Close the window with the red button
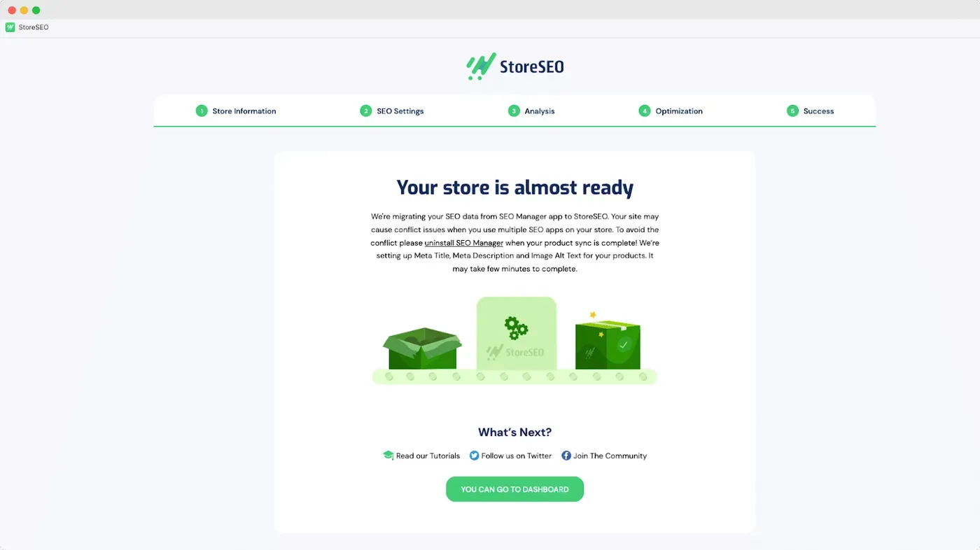Image resolution: width=980 pixels, height=550 pixels. pos(12,10)
